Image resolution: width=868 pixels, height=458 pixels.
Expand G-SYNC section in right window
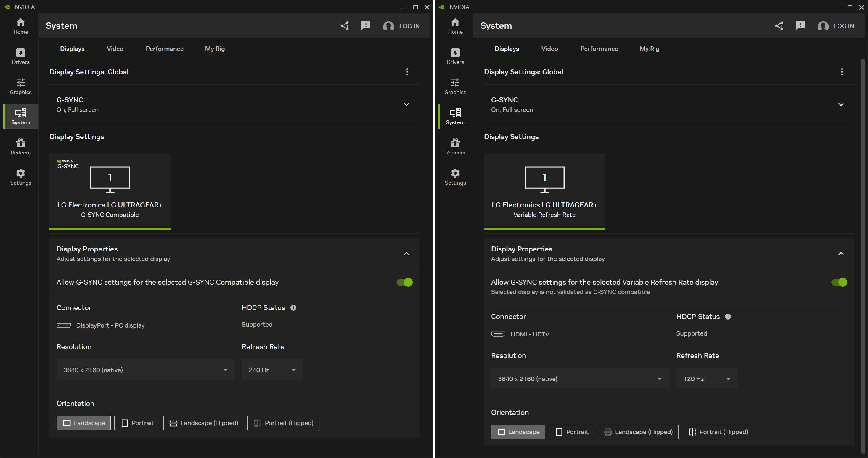point(841,104)
